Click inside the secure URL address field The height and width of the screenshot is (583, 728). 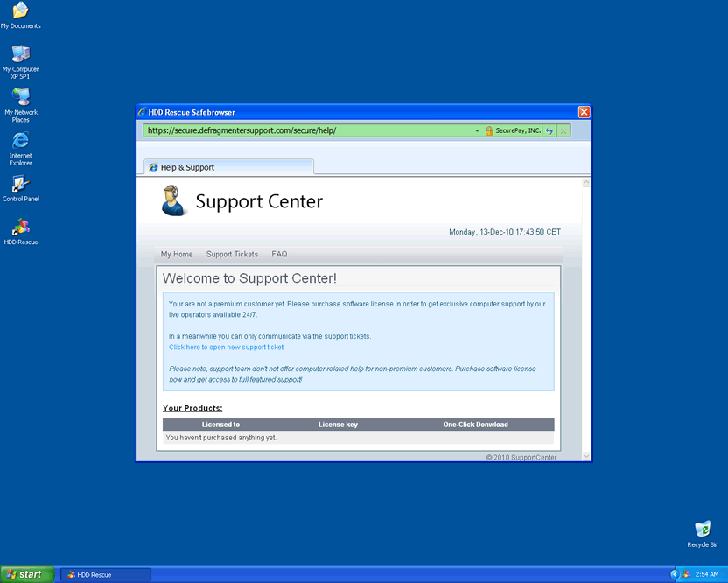tap(306, 130)
